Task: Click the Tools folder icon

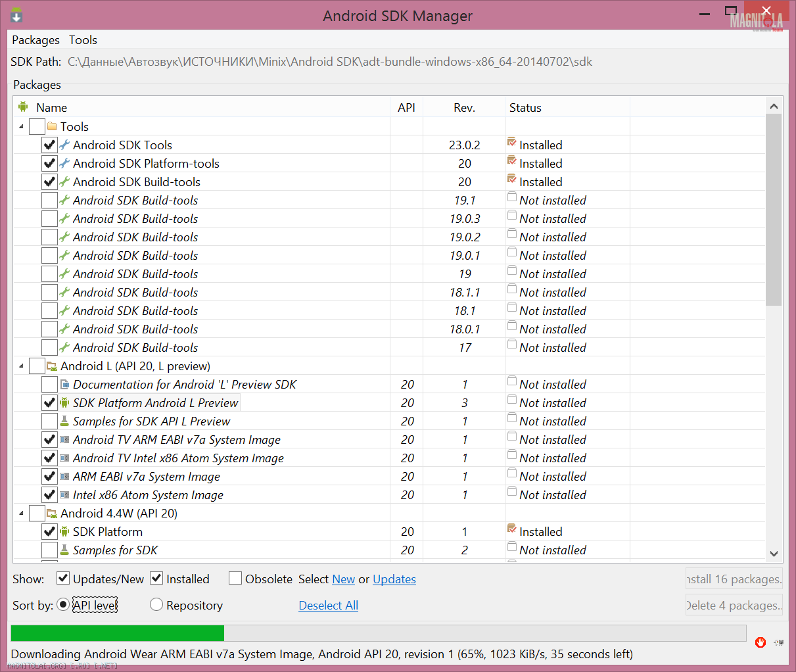Action: [52, 126]
